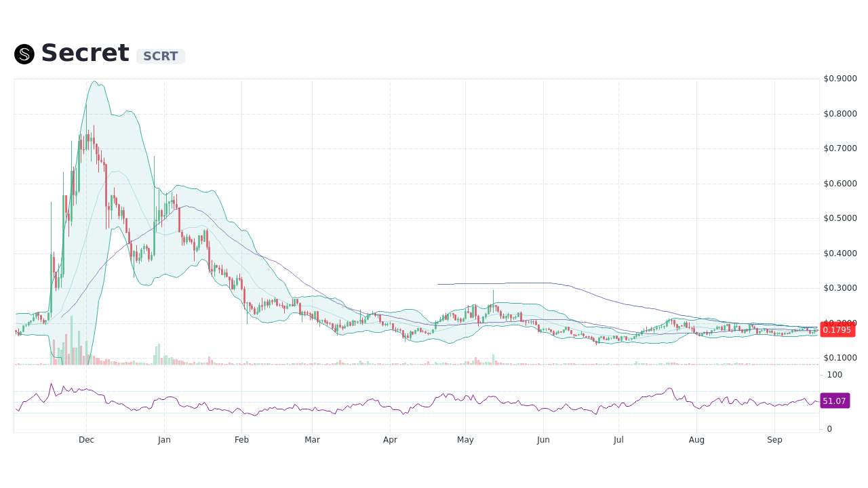Click the Mar date axis label
Viewport: 868px width, 488px height.
[x=313, y=440]
